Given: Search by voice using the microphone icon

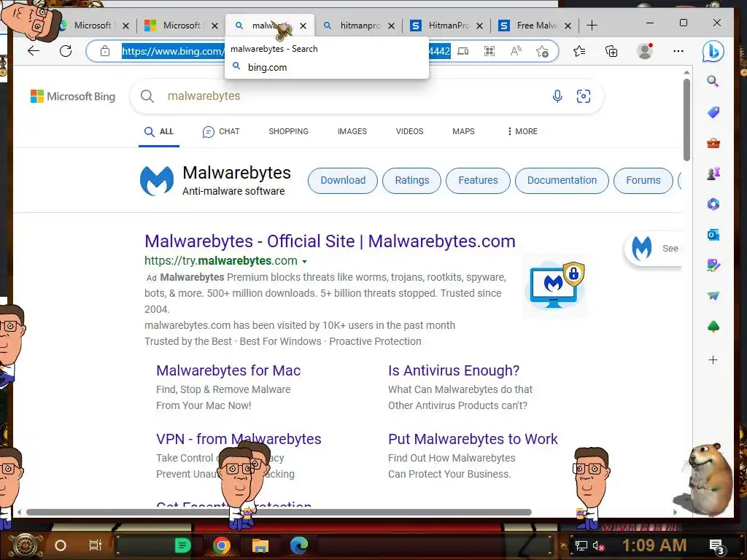Looking at the screenshot, I should tap(557, 96).
